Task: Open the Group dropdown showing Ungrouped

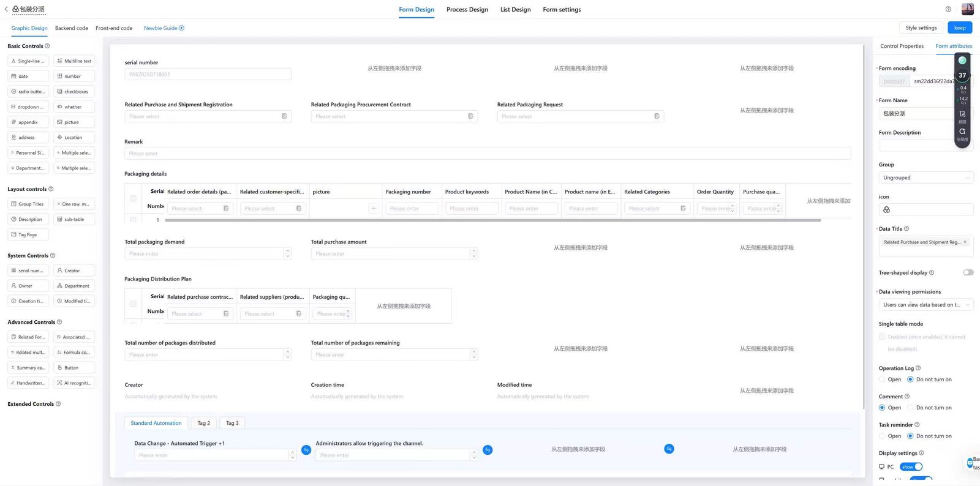Action: (x=925, y=178)
